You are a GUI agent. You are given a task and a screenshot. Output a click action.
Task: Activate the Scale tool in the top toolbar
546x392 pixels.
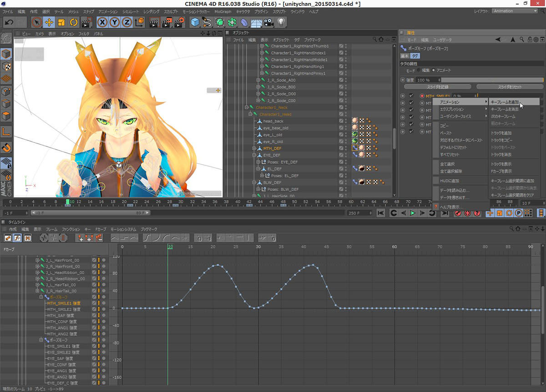click(x=61, y=22)
